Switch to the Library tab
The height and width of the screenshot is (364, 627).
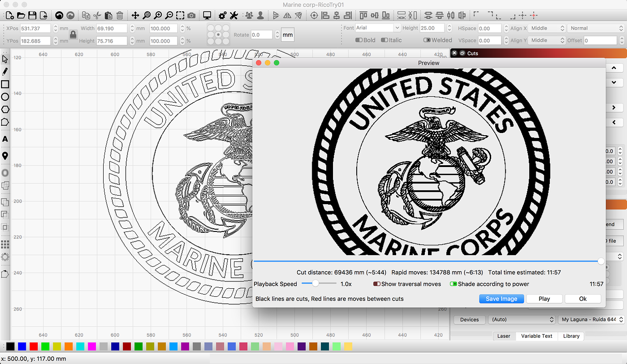tap(571, 336)
